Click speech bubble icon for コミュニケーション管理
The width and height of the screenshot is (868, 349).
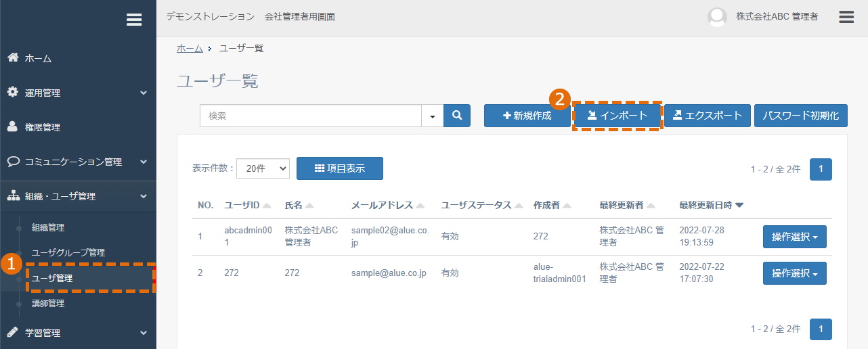[x=13, y=162]
